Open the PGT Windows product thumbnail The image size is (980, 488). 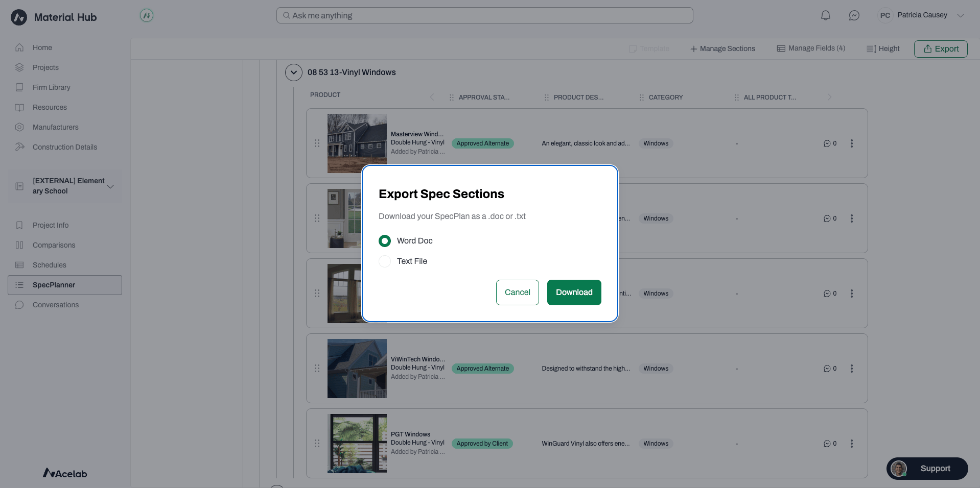357,443
